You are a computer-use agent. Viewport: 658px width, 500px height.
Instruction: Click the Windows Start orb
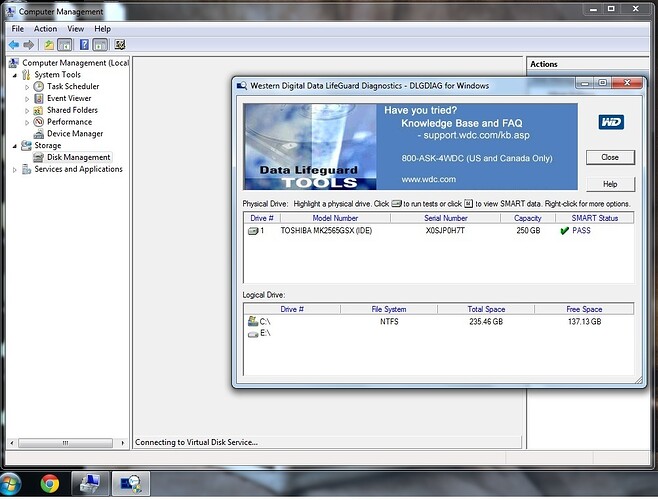click(10, 485)
